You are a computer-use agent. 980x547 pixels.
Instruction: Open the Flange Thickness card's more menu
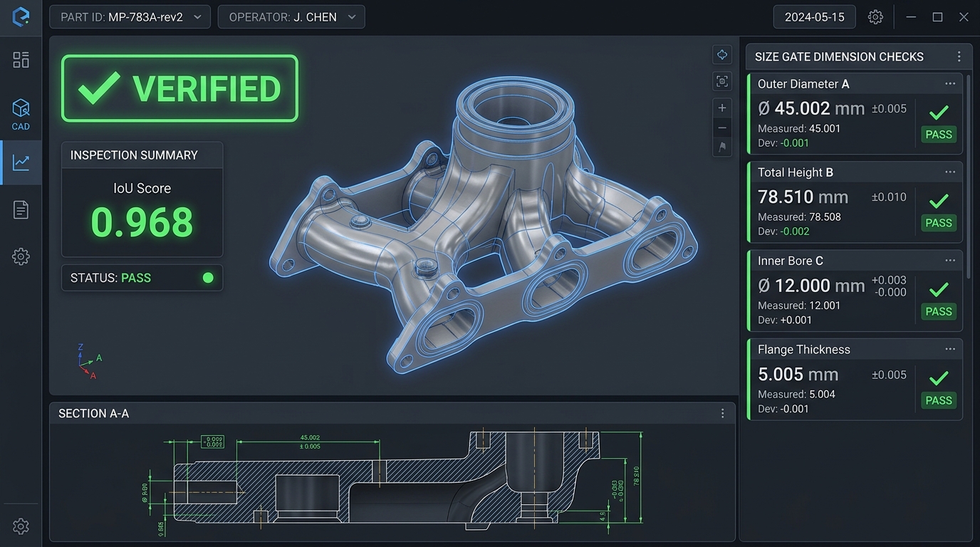coord(950,349)
